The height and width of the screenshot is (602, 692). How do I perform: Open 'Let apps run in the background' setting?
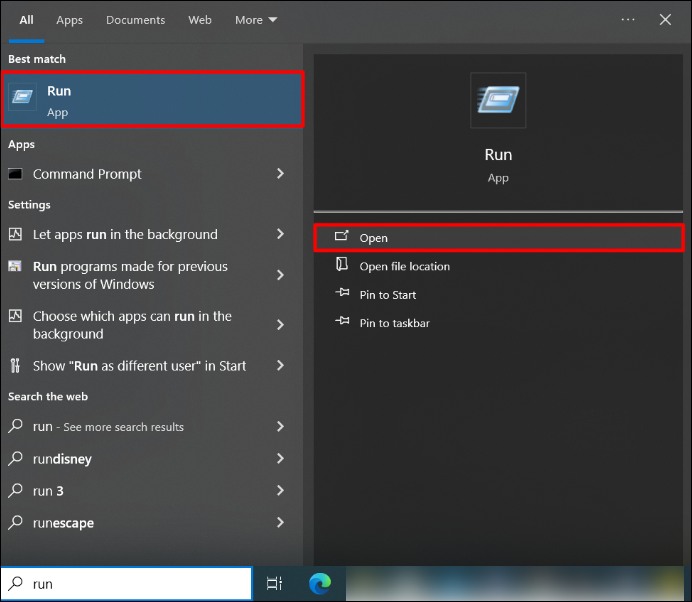[x=125, y=234]
